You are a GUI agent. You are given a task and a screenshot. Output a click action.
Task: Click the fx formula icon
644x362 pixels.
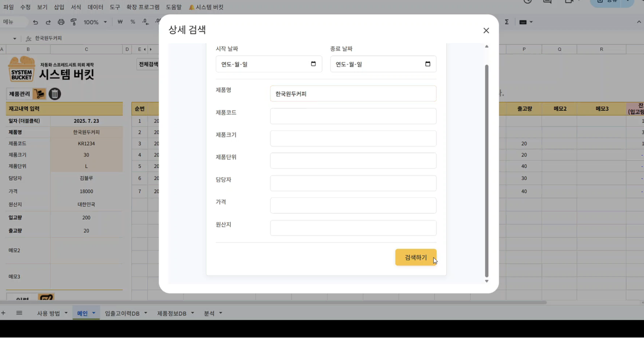pos(28,39)
